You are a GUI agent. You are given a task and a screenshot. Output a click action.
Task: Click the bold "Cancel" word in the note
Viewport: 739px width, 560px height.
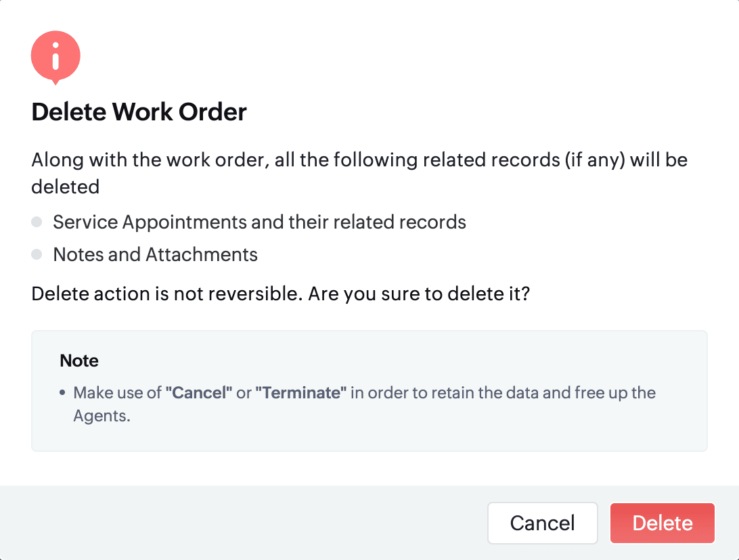click(199, 393)
